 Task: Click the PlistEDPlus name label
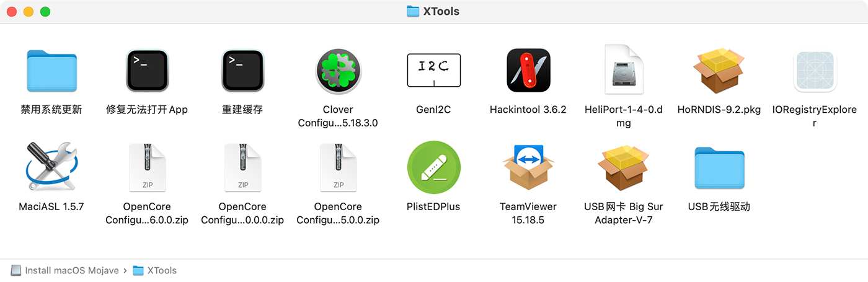click(x=433, y=206)
